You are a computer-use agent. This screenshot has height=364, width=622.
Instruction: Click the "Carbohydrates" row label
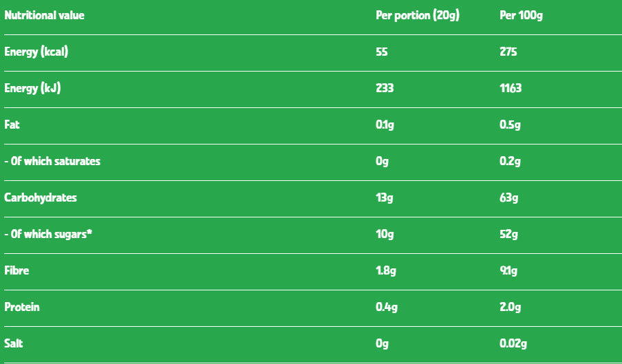pyautogui.click(x=41, y=197)
